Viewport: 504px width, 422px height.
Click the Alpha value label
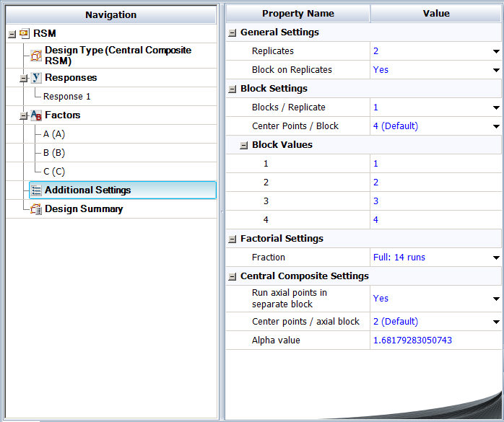276,340
